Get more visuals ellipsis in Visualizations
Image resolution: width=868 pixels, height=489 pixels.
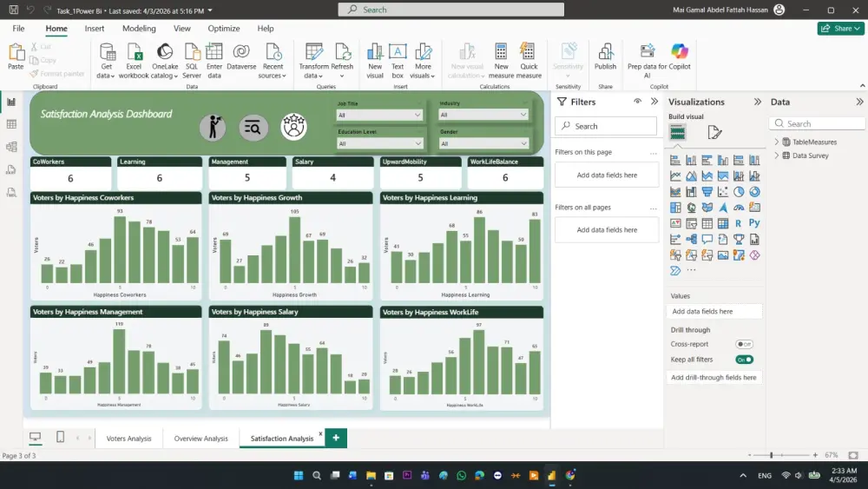point(692,270)
